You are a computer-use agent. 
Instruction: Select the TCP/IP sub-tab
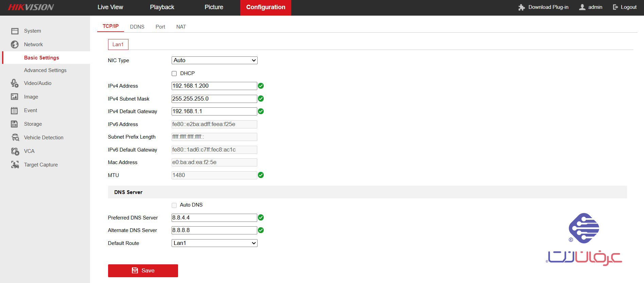(110, 26)
